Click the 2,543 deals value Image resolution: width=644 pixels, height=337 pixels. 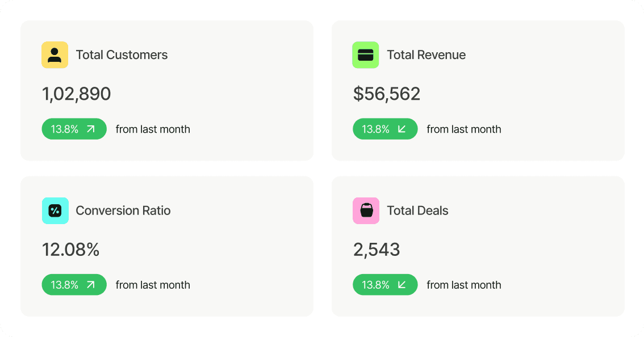pos(376,250)
